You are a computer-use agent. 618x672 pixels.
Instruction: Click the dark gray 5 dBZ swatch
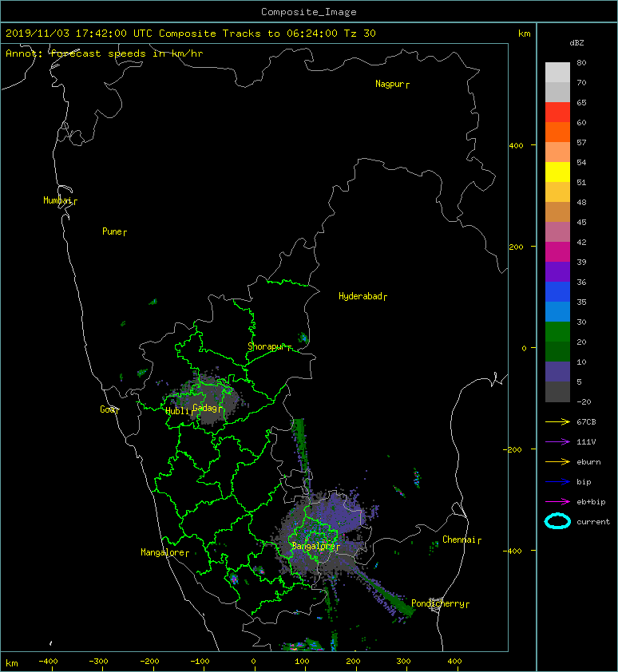557,392
